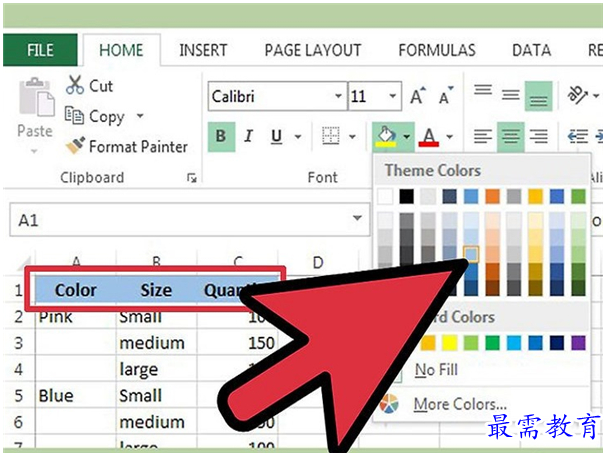Click the Fill Color paint bucket
609x458 pixels.
[386, 136]
